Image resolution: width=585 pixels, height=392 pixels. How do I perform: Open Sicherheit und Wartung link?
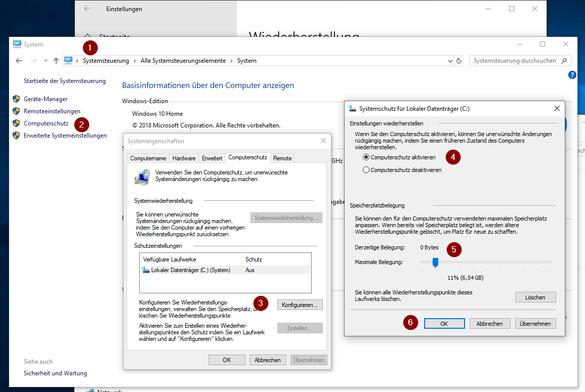[55, 373]
